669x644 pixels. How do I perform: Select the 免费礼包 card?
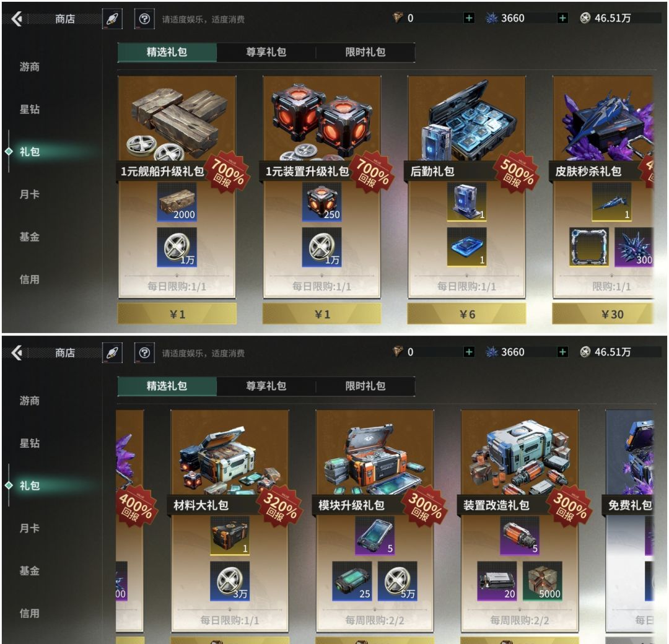coord(630,520)
